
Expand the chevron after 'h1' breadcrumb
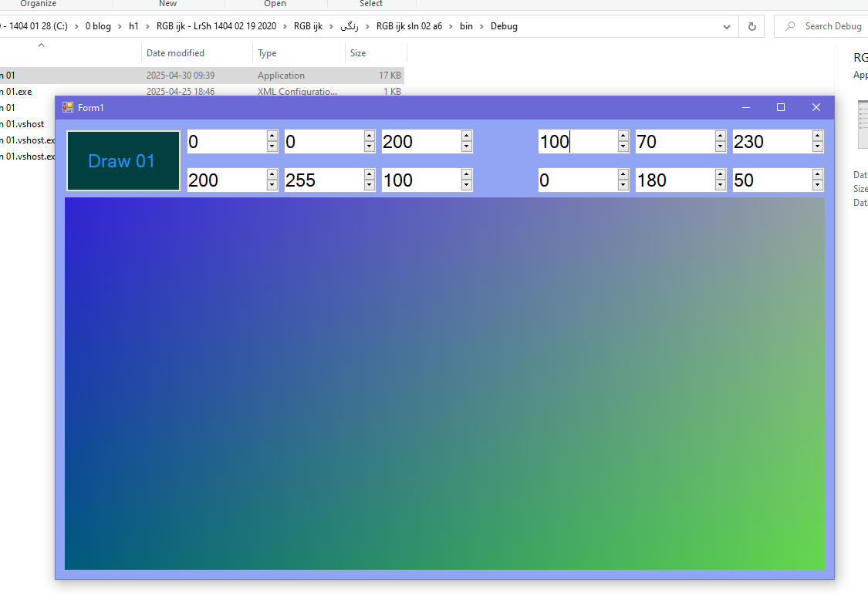click(147, 26)
